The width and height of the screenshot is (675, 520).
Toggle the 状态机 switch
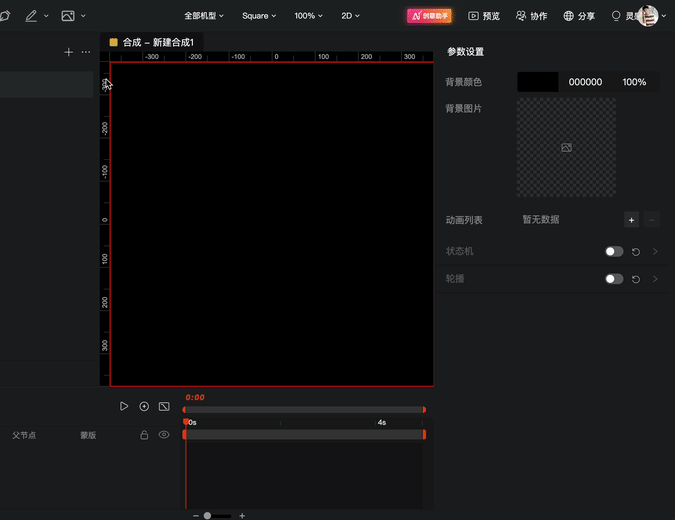pos(614,251)
